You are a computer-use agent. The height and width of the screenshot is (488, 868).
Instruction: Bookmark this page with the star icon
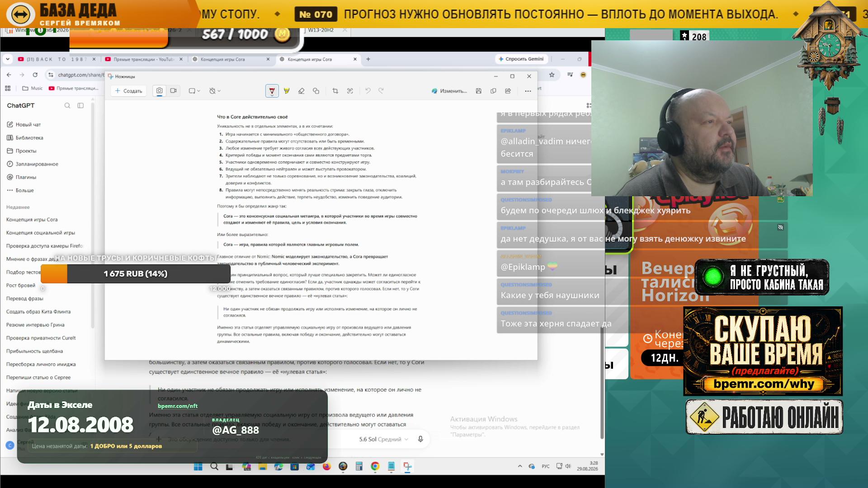tap(552, 75)
